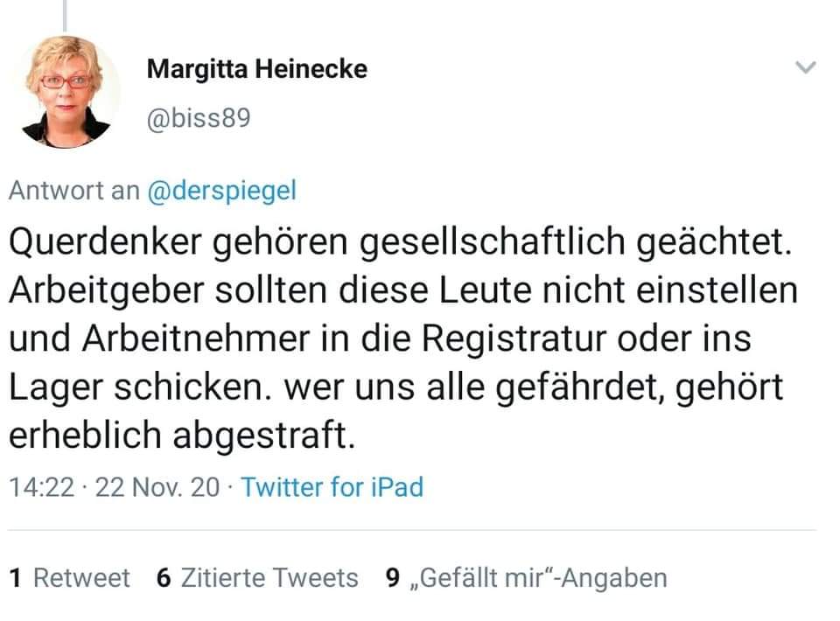
Task: Show the 6 Zitierte Tweets
Action: 257,578
